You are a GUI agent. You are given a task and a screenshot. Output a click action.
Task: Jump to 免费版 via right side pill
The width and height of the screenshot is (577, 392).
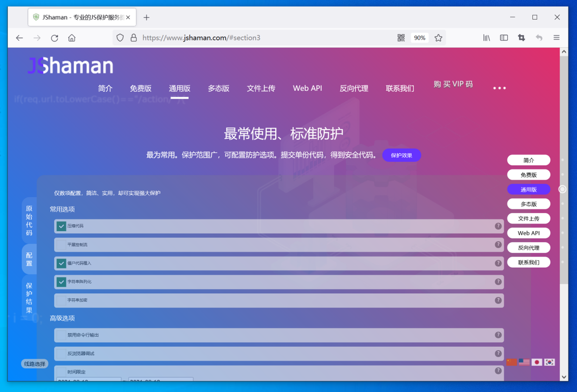point(528,175)
